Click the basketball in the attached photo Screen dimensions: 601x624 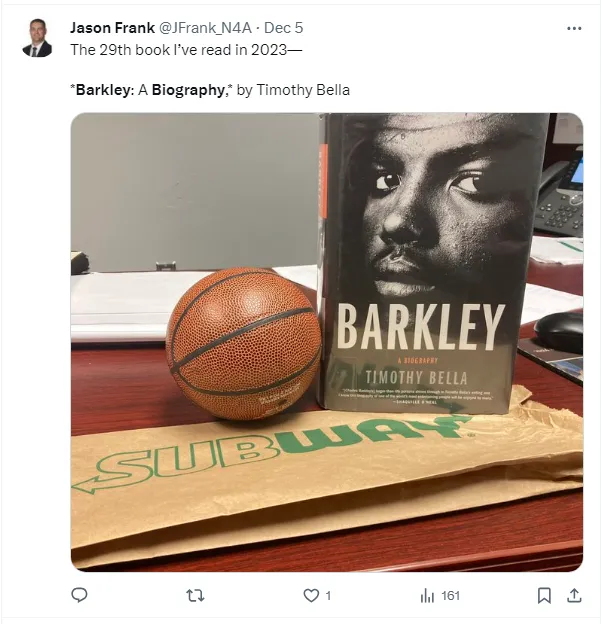[x=244, y=343]
